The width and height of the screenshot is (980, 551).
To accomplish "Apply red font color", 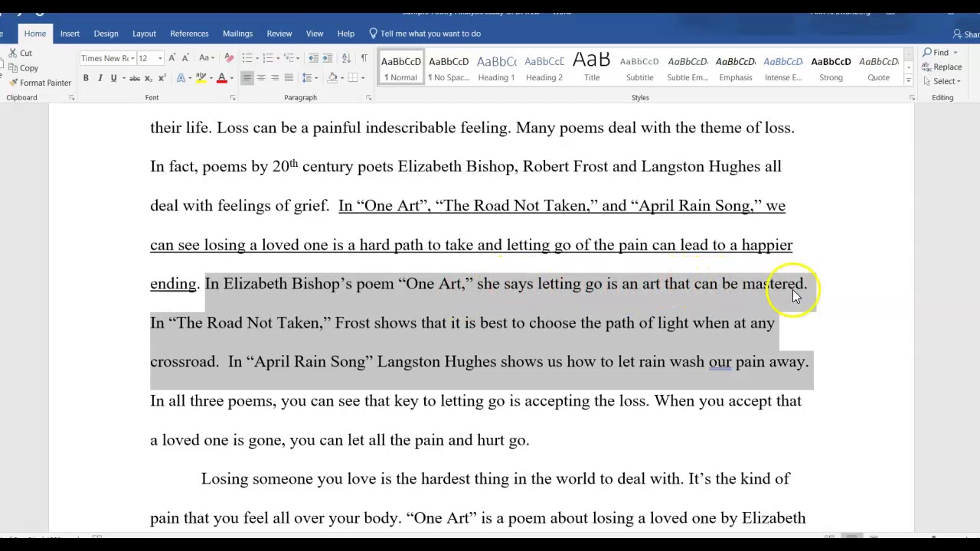I will (221, 78).
